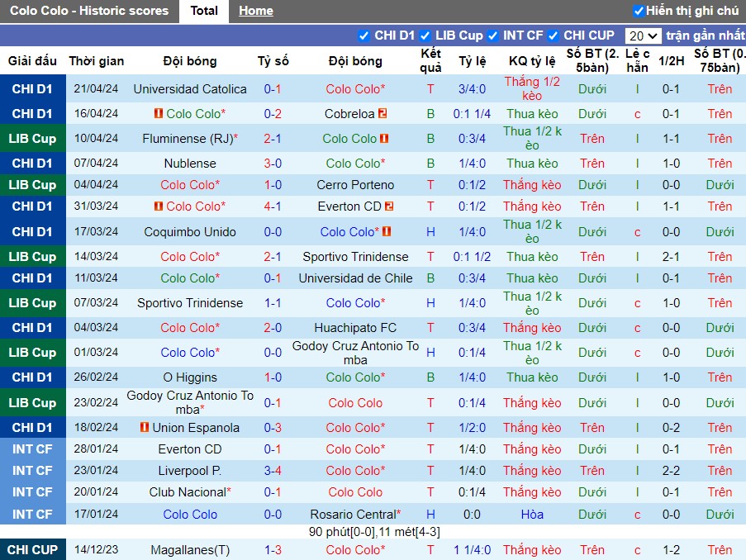Click the Hòa result for Rosario Central match
746x560 pixels.
point(532,515)
